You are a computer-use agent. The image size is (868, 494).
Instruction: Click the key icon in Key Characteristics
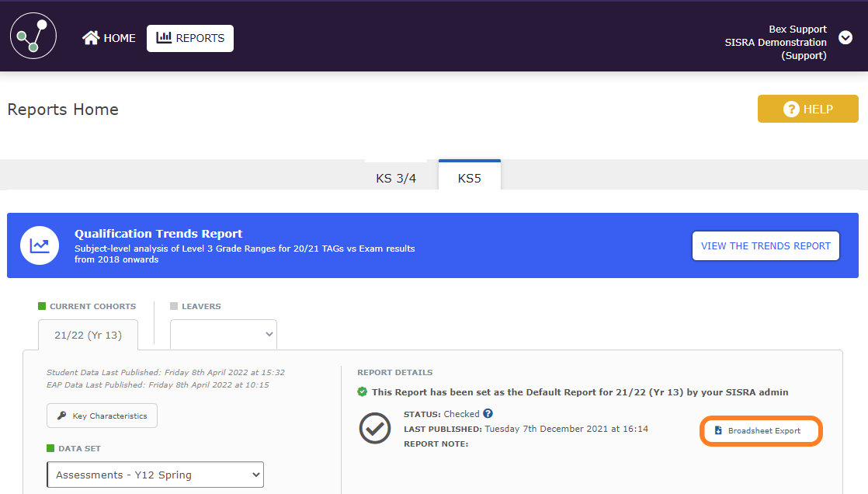click(61, 416)
